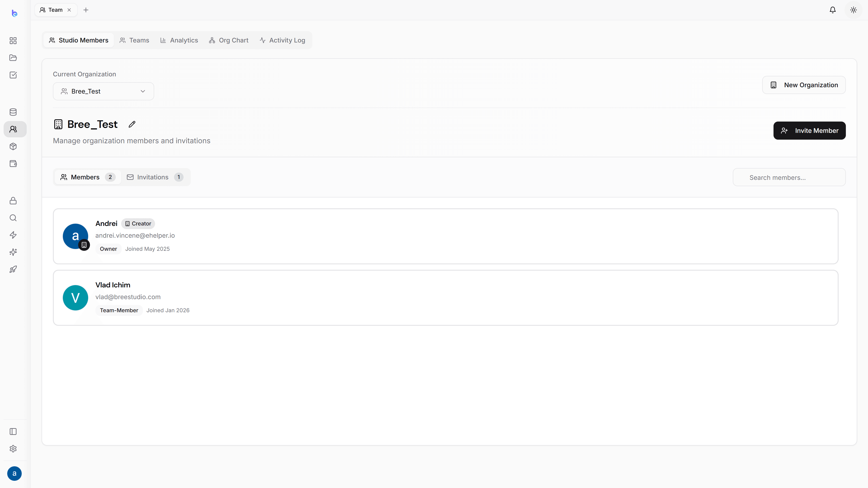Open the lock icon in sidebar
The height and width of the screenshot is (488, 868).
(13, 201)
